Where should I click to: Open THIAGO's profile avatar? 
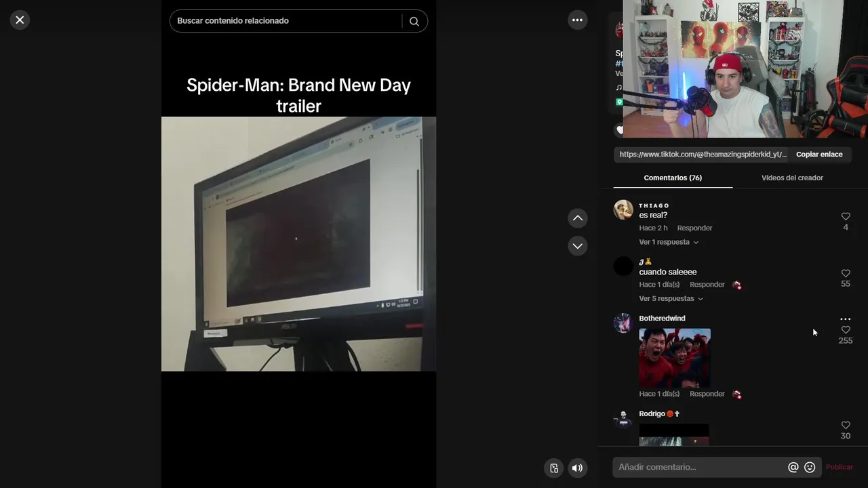click(x=623, y=209)
